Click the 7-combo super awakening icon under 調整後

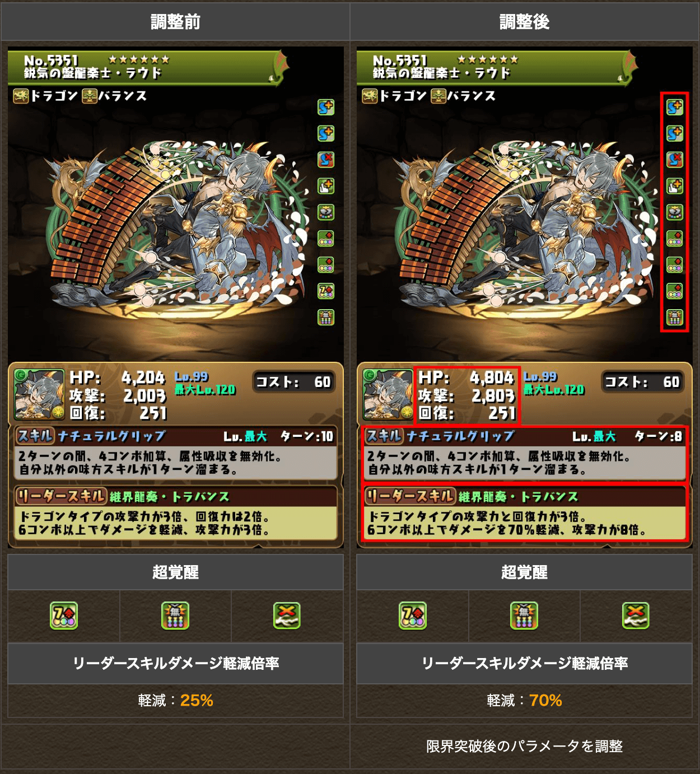pos(413,616)
